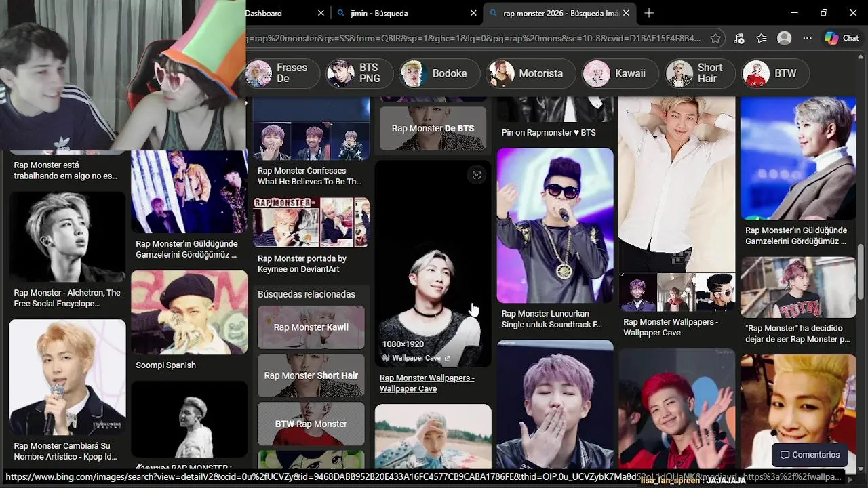
Task: Open Rap Monster Cambiará Su Nombre image
Action: (x=67, y=378)
